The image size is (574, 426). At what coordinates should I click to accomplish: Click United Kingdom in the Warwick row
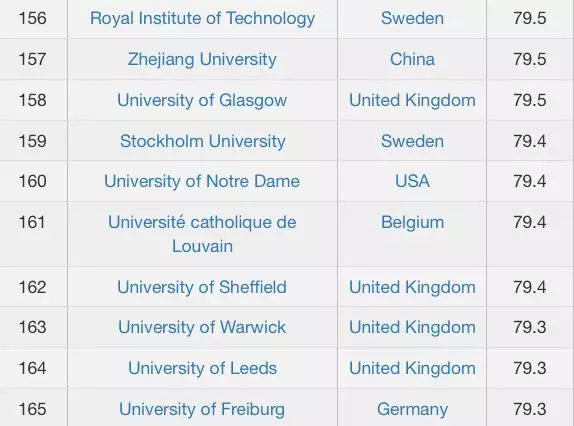pyautogui.click(x=412, y=328)
